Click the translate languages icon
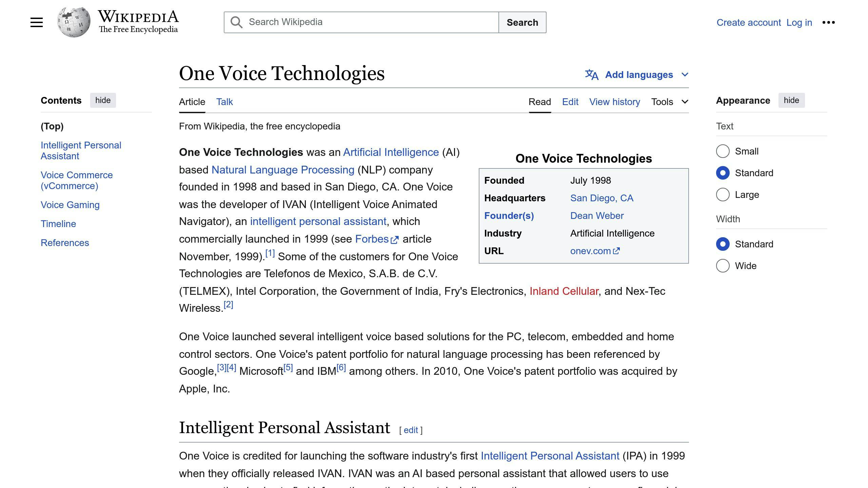Image resolution: width=868 pixels, height=488 pixels. [592, 75]
